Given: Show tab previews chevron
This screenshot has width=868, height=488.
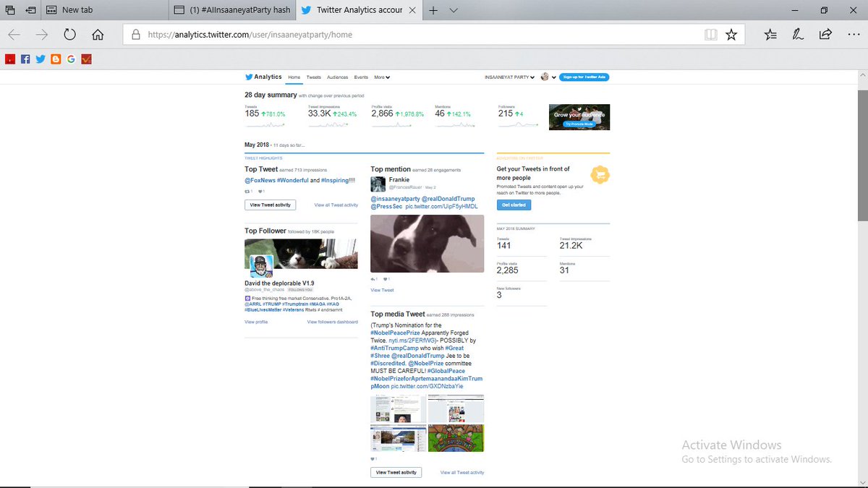Looking at the screenshot, I should [454, 10].
